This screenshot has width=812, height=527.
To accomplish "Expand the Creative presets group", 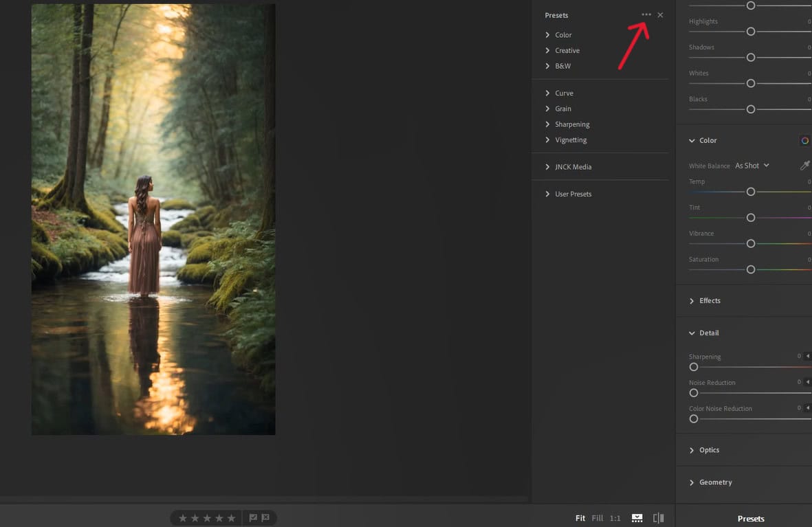I will (562, 50).
